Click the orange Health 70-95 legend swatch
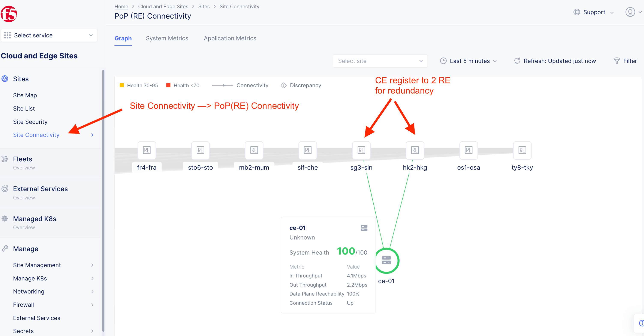The height and width of the screenshot is (336, 644). click(122, 85)
